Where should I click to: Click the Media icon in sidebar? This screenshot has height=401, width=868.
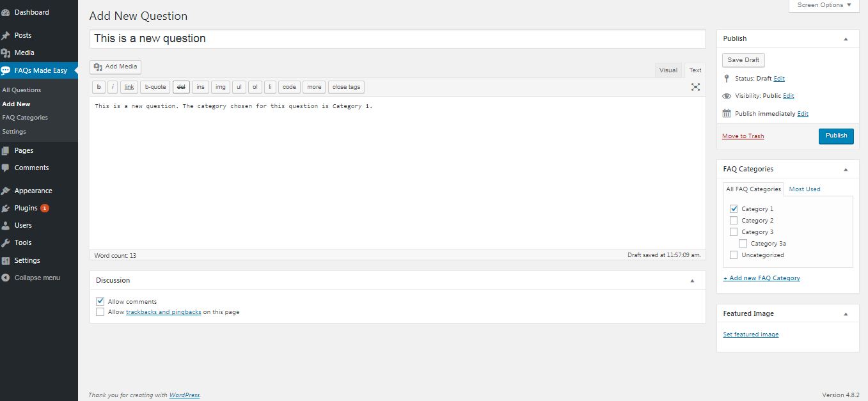click(6, 52)
